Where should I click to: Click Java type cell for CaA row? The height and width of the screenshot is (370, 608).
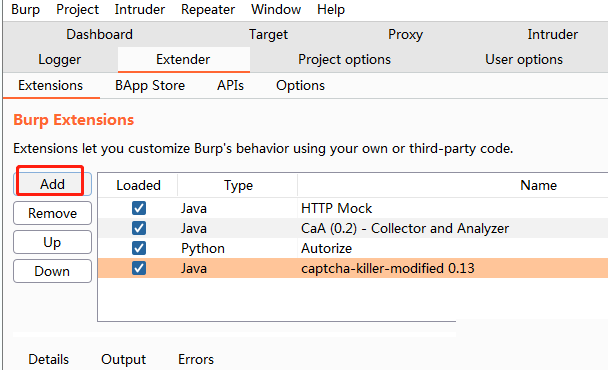(x=194, y=228)
